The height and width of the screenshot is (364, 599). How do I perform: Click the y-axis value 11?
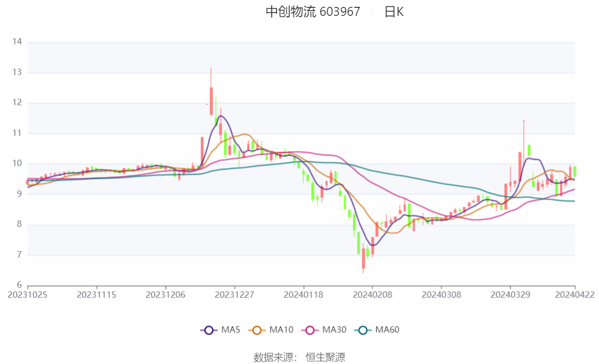pyautogui.click(x=17, y=133)
